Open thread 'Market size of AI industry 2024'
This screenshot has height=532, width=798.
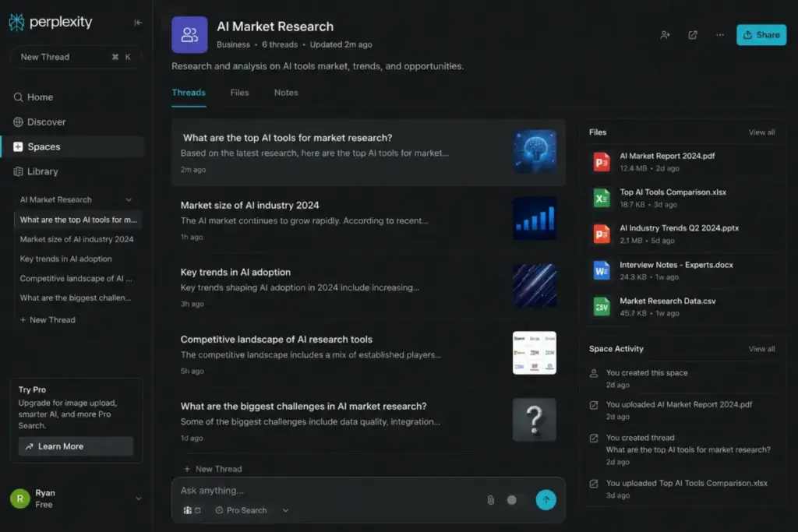pos(250,206)
